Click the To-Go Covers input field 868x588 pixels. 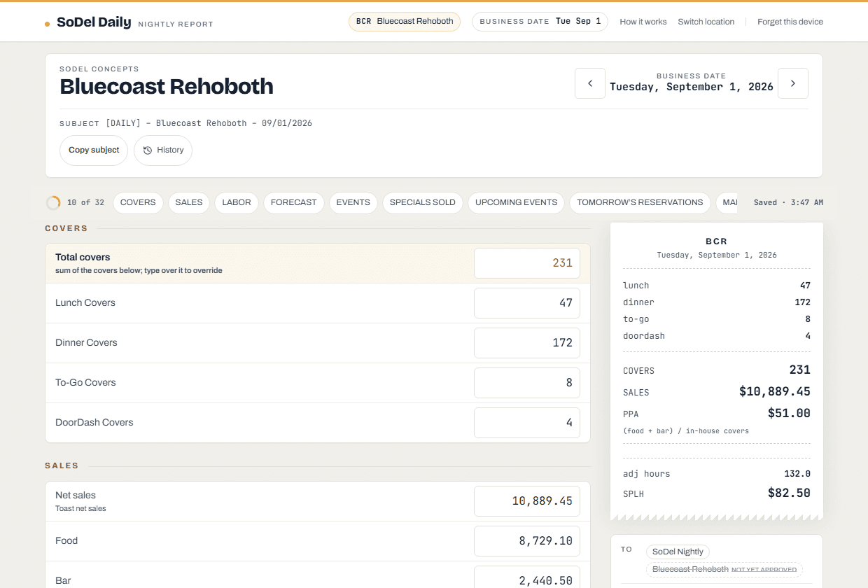(x=527, y=383)
